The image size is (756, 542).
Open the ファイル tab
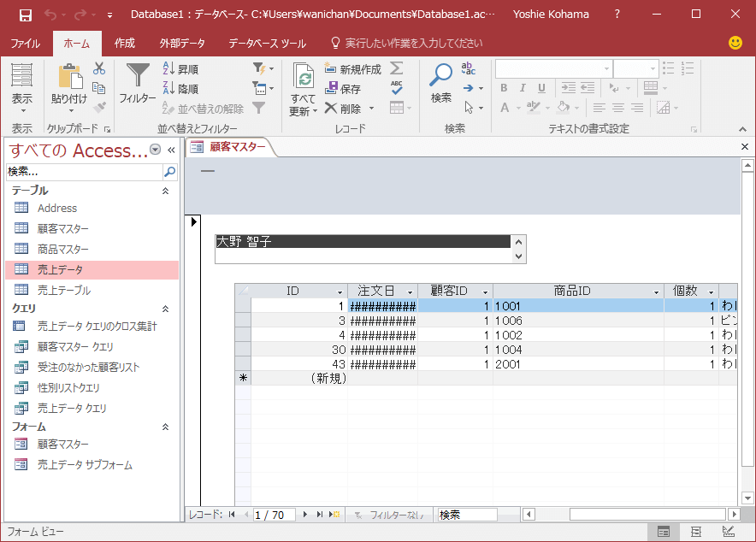click(26, 44)
